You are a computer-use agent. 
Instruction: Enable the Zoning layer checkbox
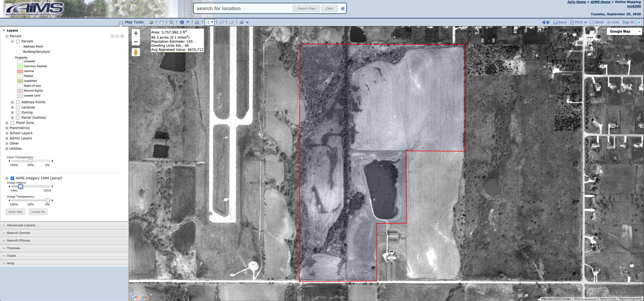tap(18, 113)
